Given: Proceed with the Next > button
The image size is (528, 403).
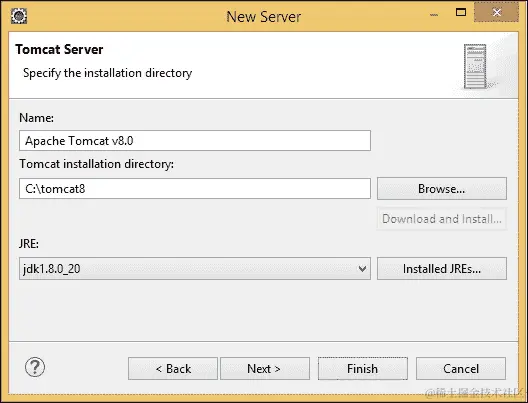Looking at the screenshot, I should point(265,369).
